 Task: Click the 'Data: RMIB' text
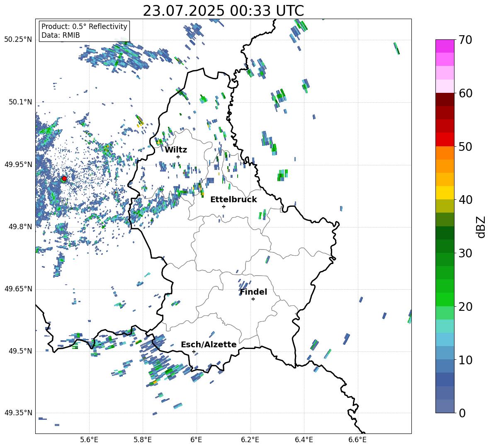pyautogui.click(x=61, y=35)
